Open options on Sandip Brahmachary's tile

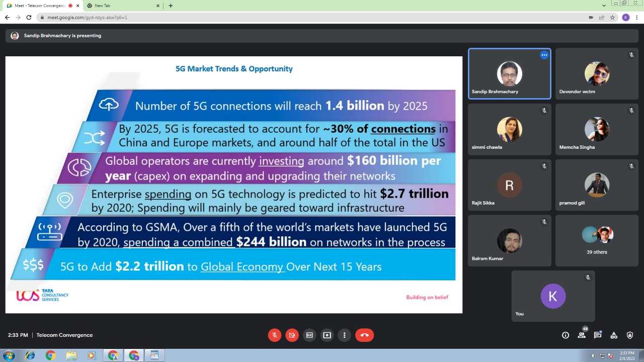[544, 55]
